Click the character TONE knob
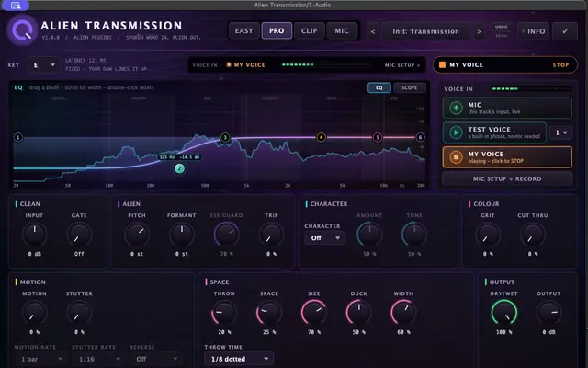The image size is (588, 368). tap(414, 235)
